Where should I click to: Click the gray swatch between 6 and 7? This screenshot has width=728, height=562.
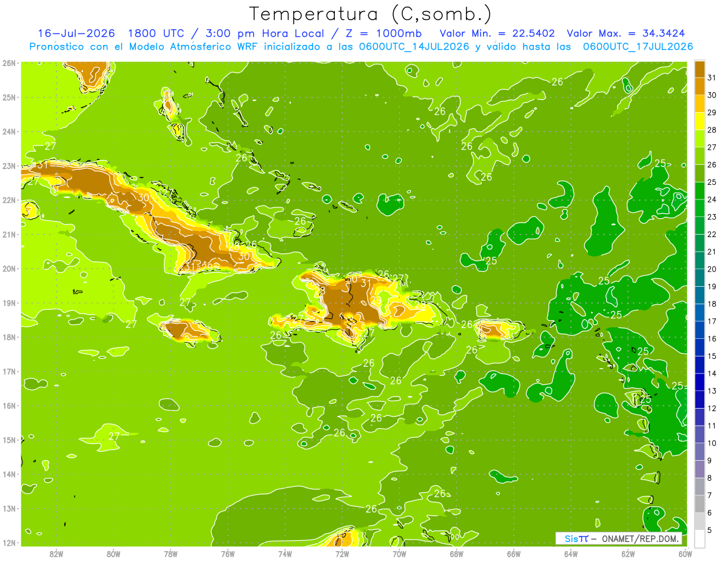pos(700,504)
